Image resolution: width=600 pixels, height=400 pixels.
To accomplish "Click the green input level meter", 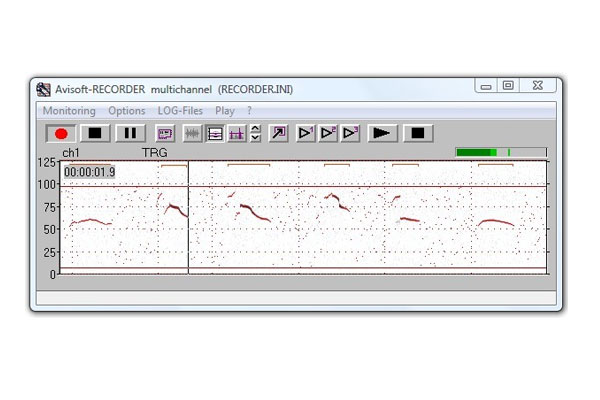I will point(501,152).
